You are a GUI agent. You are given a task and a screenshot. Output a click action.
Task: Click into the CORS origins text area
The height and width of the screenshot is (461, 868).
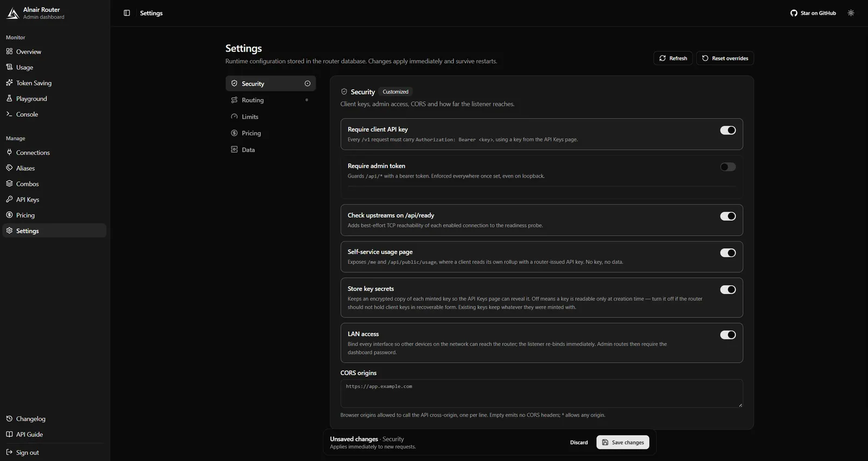coord(541,393)
